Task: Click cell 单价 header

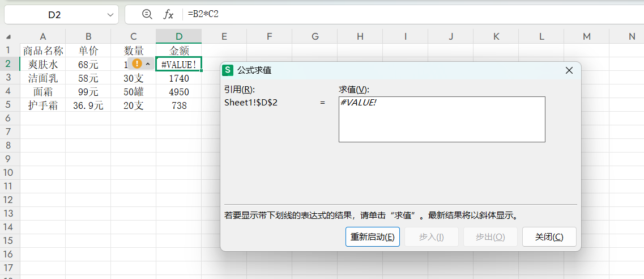Action: [88, 50]
